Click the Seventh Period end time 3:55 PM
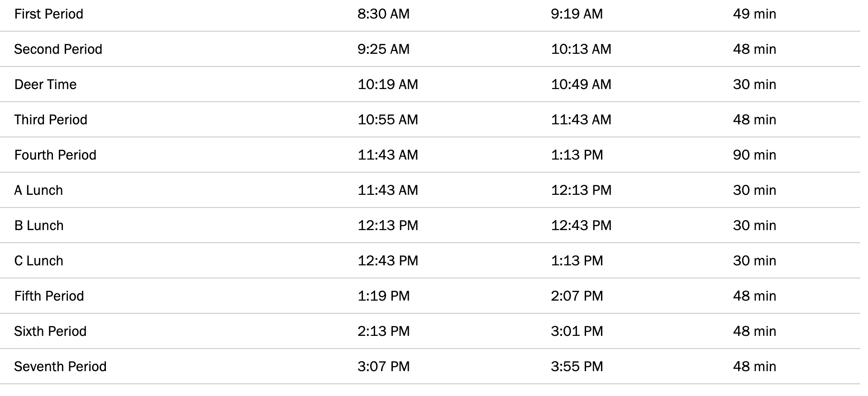868x396 pixels. (577, 367)
